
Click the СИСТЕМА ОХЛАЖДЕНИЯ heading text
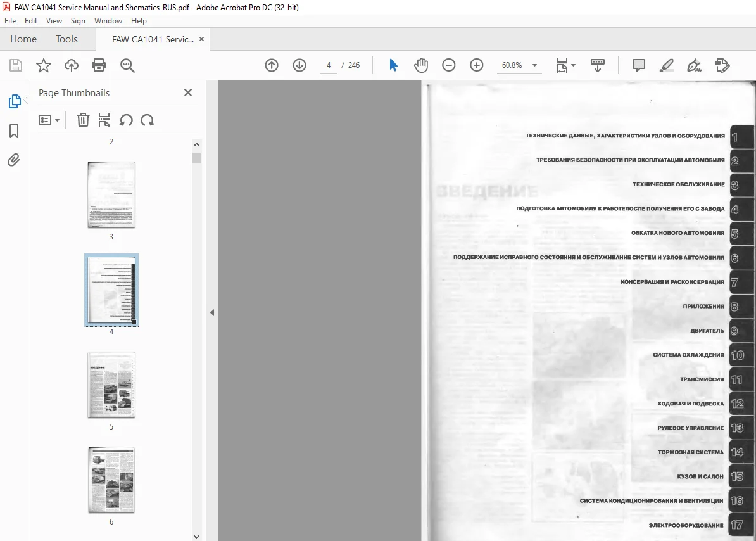(688, 355)
